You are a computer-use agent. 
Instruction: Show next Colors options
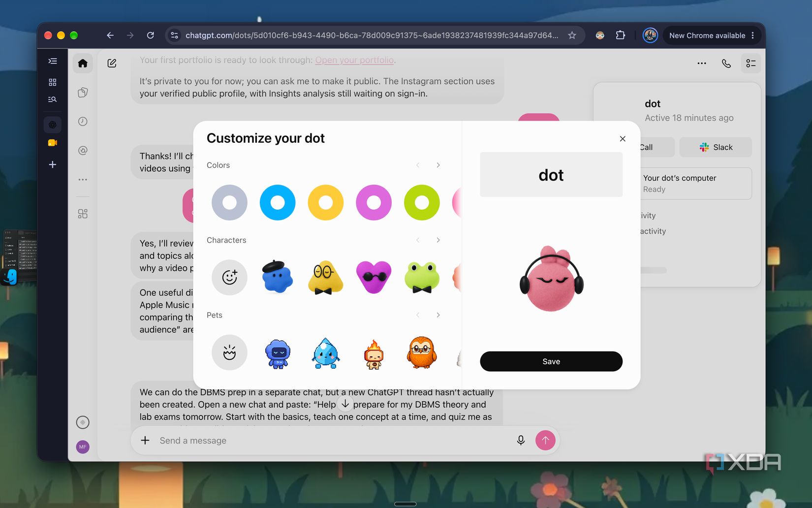(438, 165)
